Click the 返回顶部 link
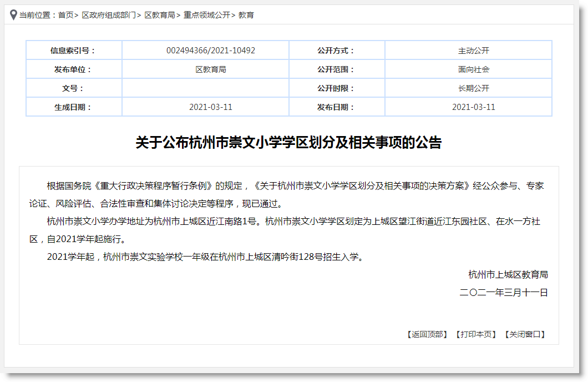Image resolution: width=588 pixels, height=382 pixels. pos(428,334)
